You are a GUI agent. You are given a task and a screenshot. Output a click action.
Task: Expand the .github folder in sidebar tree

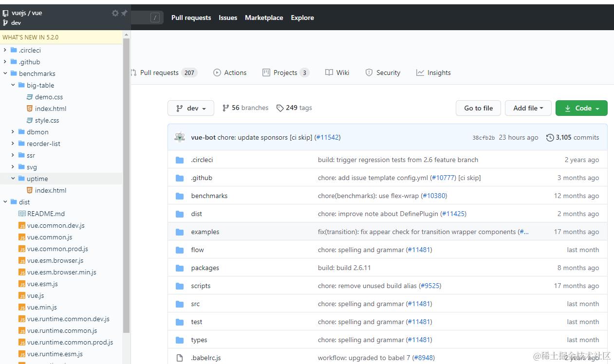click(x=5, y=62)
